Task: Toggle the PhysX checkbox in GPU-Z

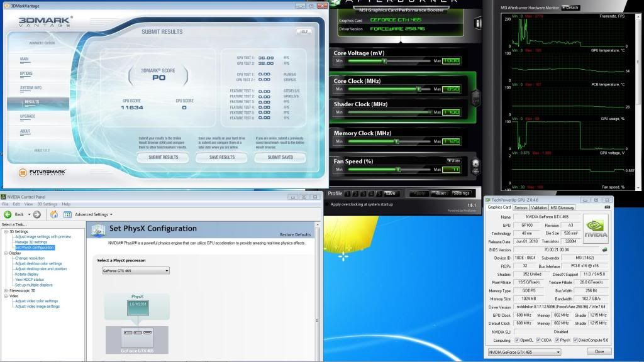Action: pos(557,340)
